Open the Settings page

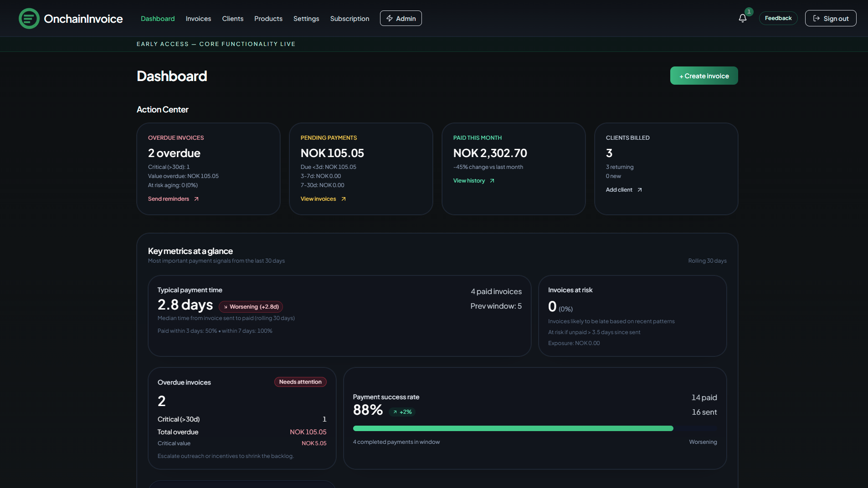(306, 19)
